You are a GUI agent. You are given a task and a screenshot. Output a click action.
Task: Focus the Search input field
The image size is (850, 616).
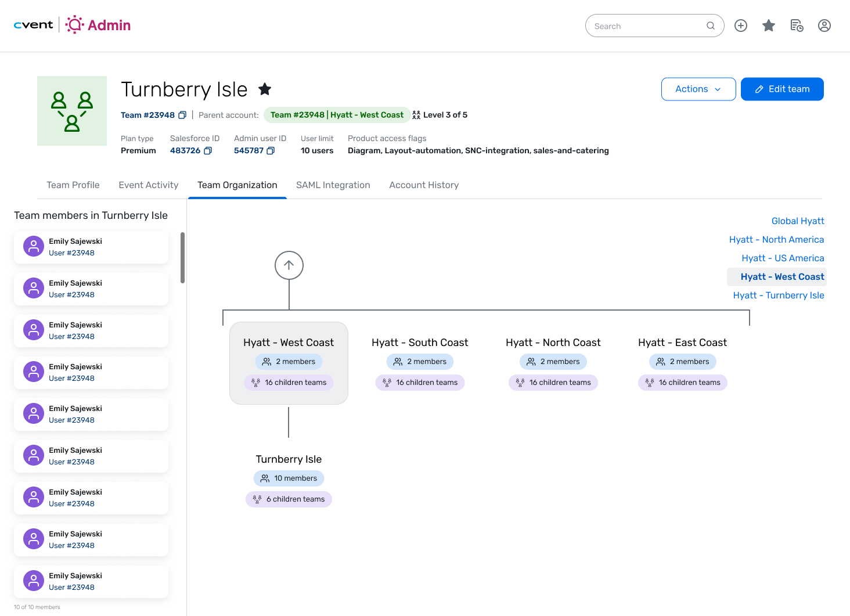(654, 26)
